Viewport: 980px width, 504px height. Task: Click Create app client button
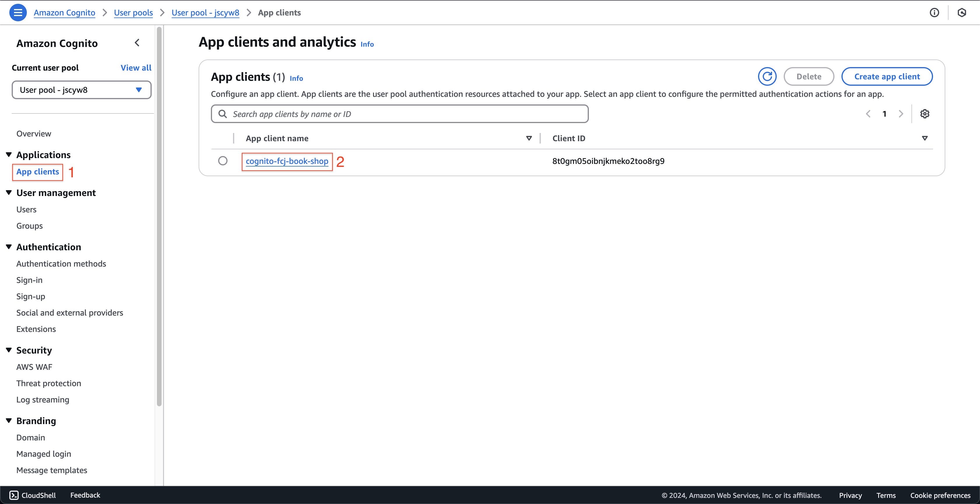click(888, 76)
